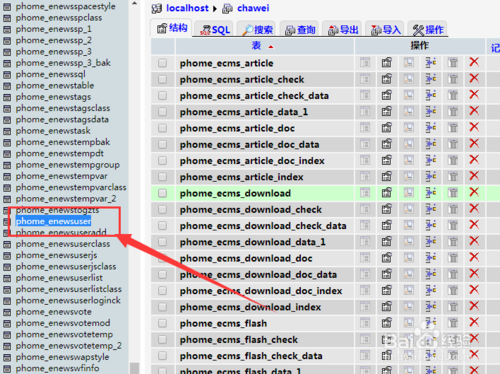This screenshot has height=374, width=500.
Task: Select checkbox for phome_ecms_download_check_data
Action: coord(162,226)
